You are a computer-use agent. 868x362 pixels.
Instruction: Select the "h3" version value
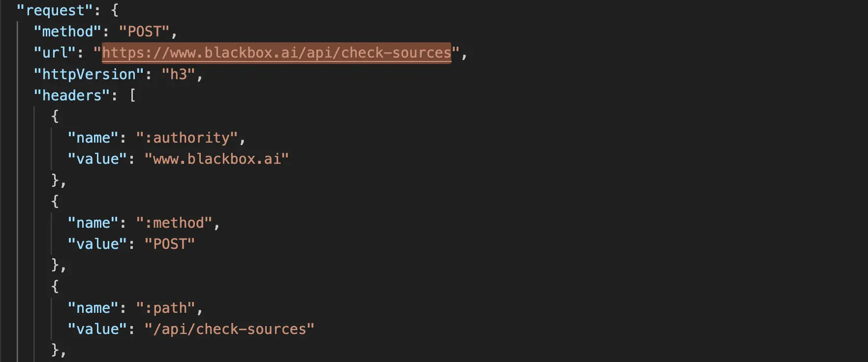(179, 74)
